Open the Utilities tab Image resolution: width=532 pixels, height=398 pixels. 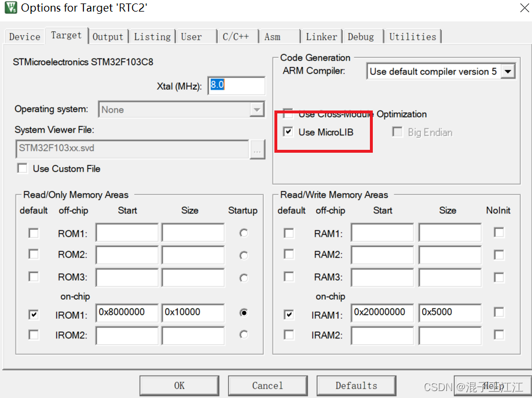click(413, 36)
